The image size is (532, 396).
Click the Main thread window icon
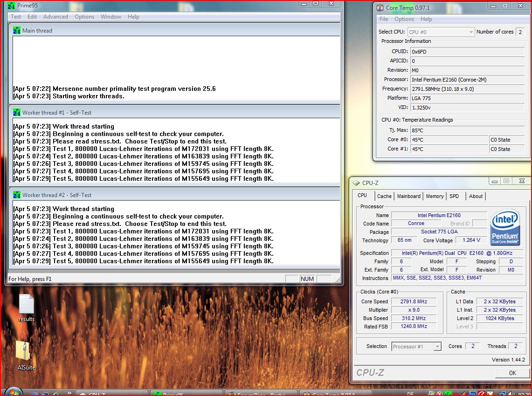click(17, 30)
